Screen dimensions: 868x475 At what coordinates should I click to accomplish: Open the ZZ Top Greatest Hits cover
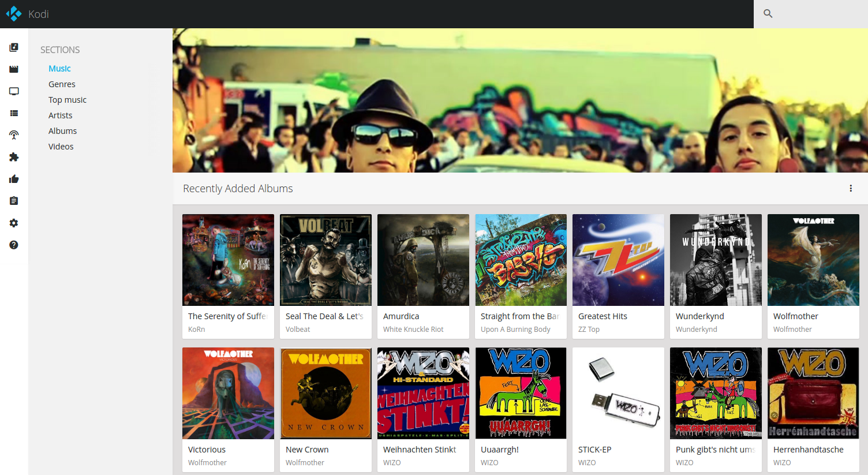click(x=618, y=260)
